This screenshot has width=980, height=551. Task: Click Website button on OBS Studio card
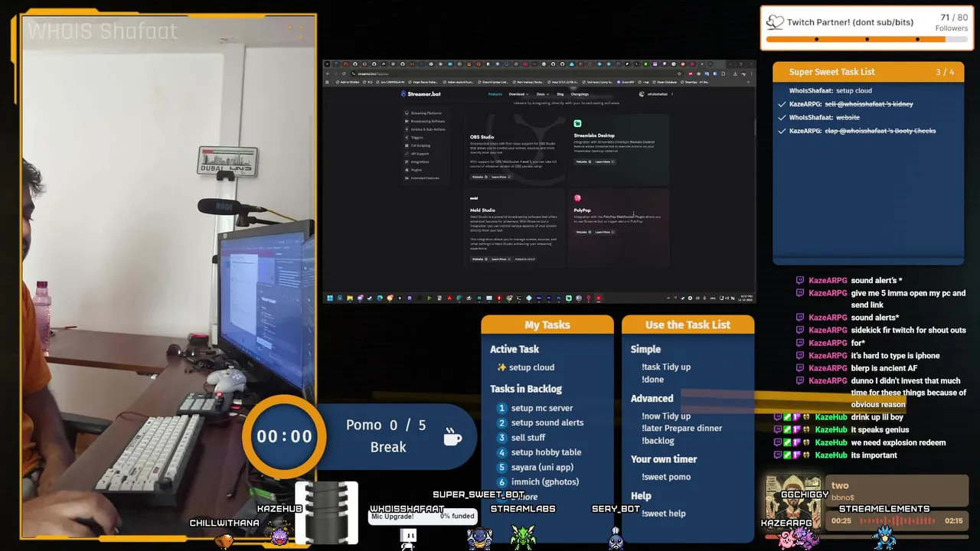(x=479, y=177)
